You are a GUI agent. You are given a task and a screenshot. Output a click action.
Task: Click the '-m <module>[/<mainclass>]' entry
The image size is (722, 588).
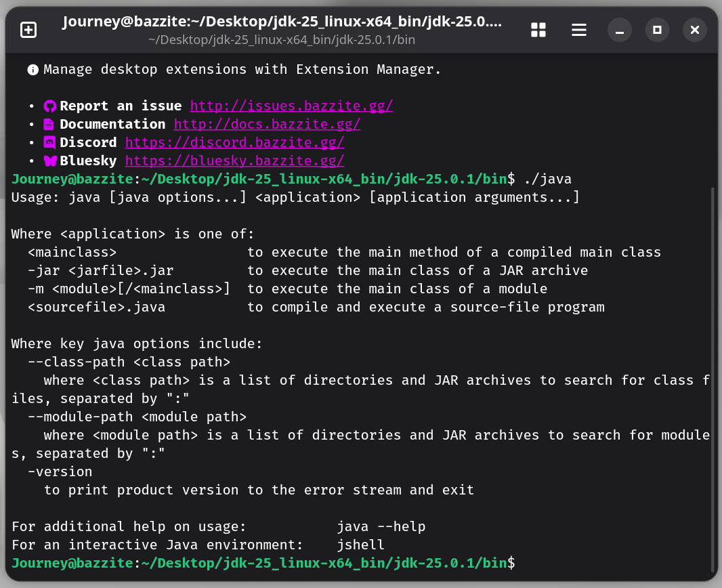click(x=129, y=289)
